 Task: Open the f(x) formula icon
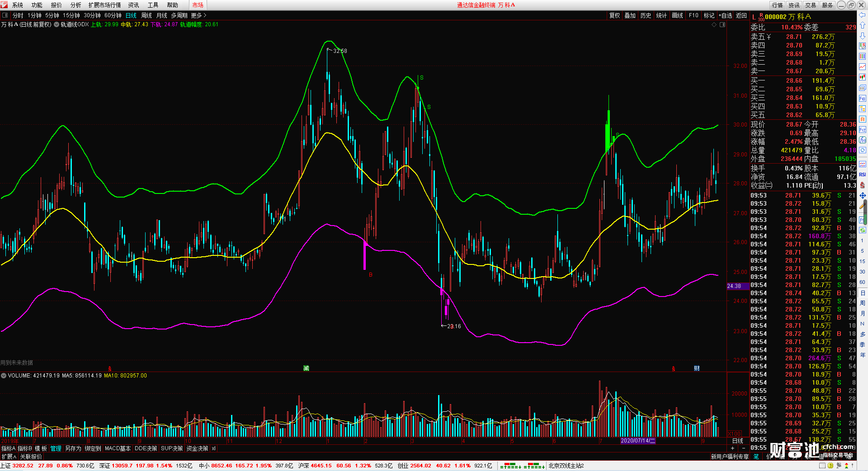(863, 140)
